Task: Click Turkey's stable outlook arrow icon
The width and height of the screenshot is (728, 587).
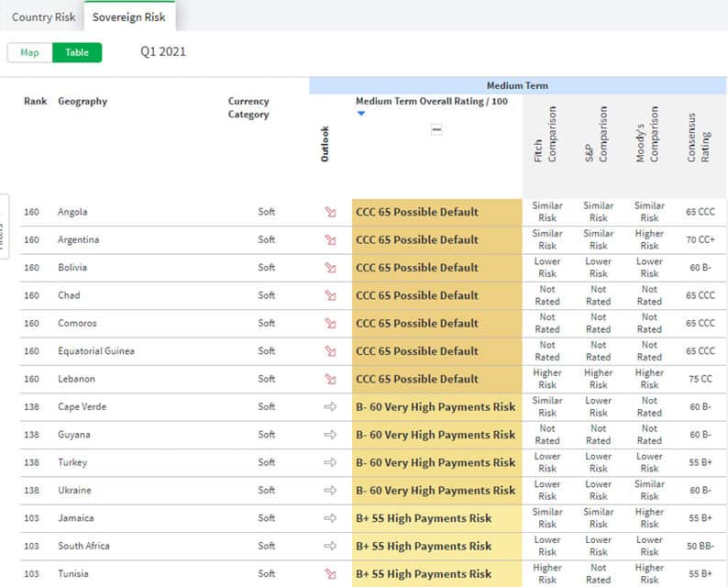Action: point(330,462)
